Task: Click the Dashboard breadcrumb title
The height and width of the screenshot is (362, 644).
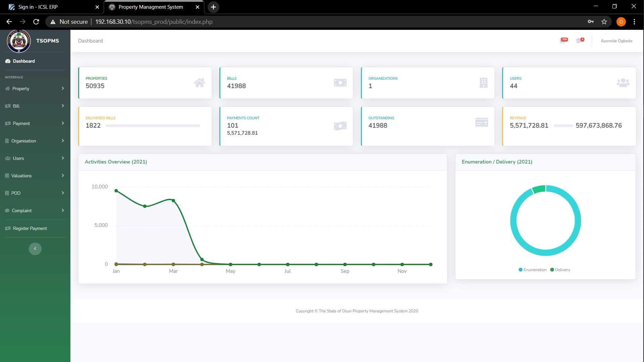Action: click(90, 41)
